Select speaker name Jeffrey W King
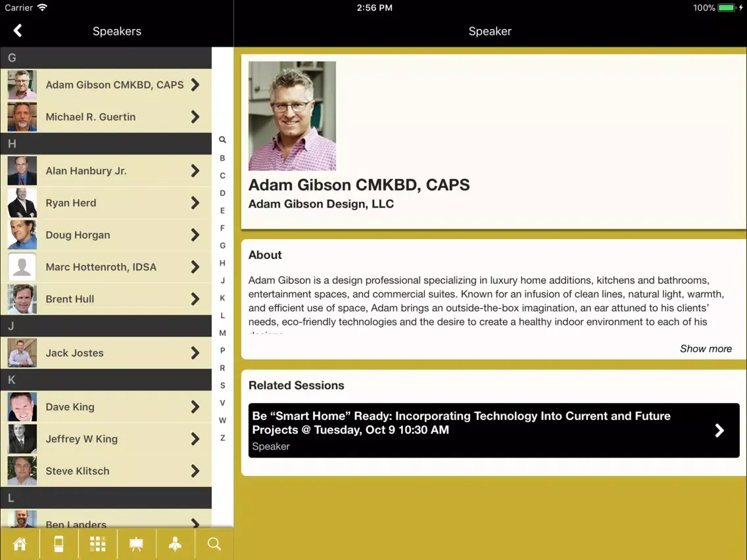The image size is (747, 560). click(82, 438)
